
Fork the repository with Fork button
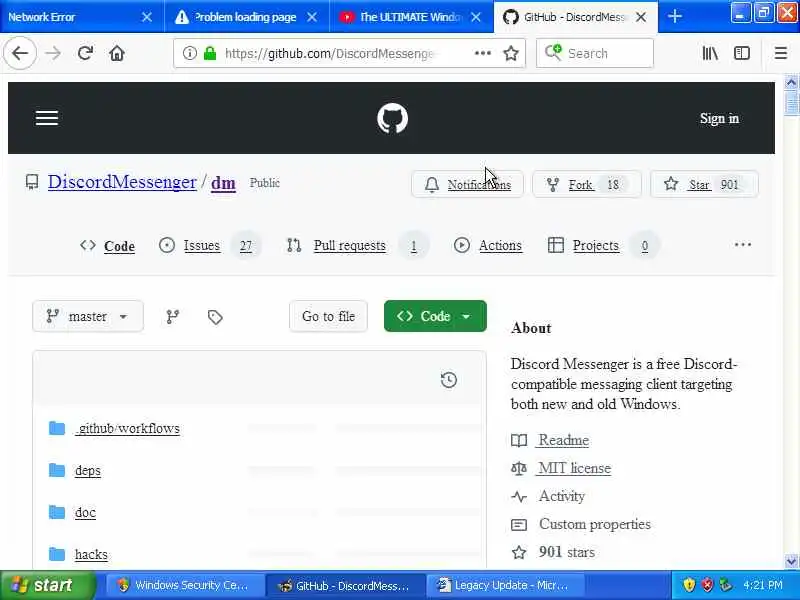[x=587, y=184]
